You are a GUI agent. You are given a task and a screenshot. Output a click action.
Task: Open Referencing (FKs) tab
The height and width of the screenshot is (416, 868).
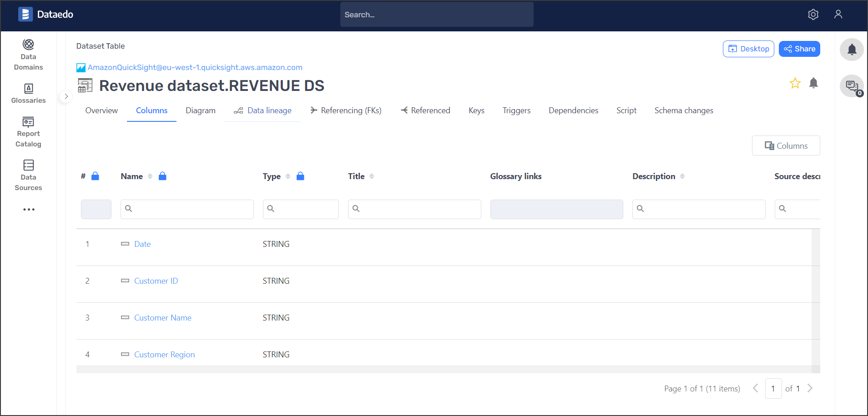tap(346, 110)
